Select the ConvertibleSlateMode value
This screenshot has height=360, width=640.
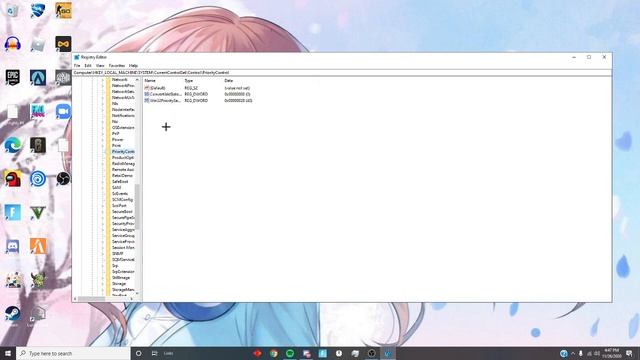coord(162,94)
